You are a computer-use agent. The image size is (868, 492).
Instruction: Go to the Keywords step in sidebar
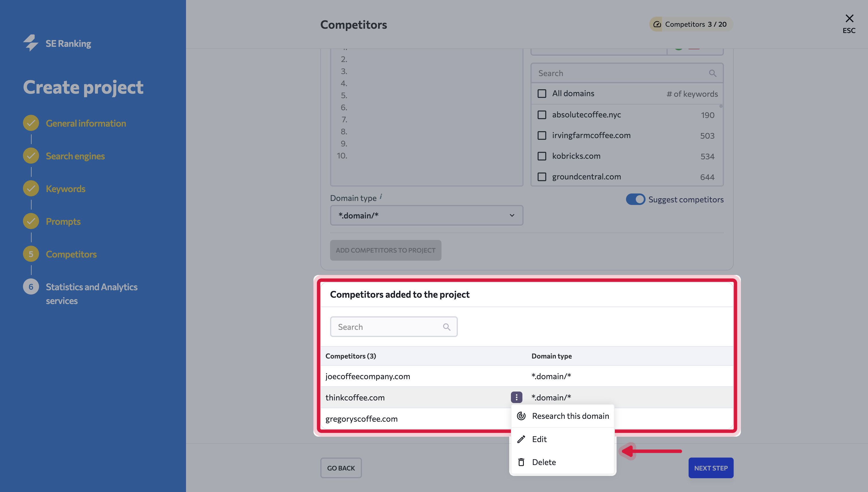click(x=65, y=189)
